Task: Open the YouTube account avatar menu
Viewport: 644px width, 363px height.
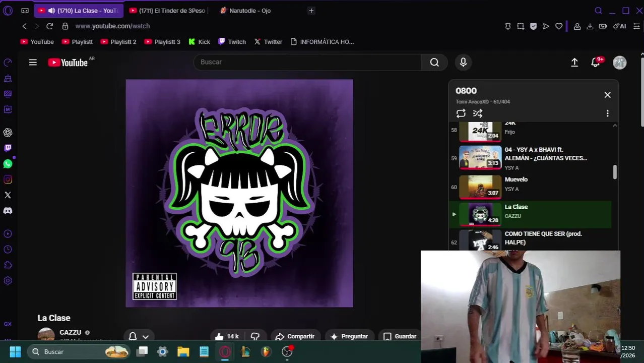Action: (619, 62)
